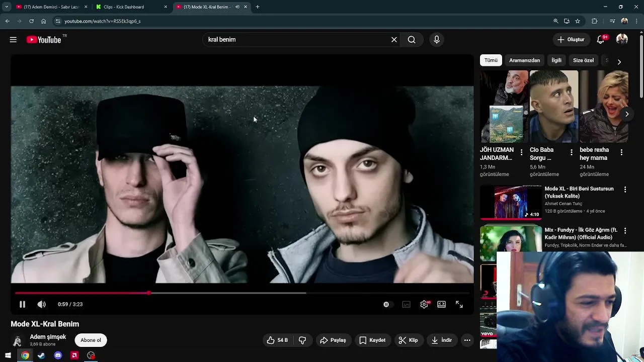Bookmark this page with the star
Image resolution: width=644 pixels, height=362 pixels.
578,21
